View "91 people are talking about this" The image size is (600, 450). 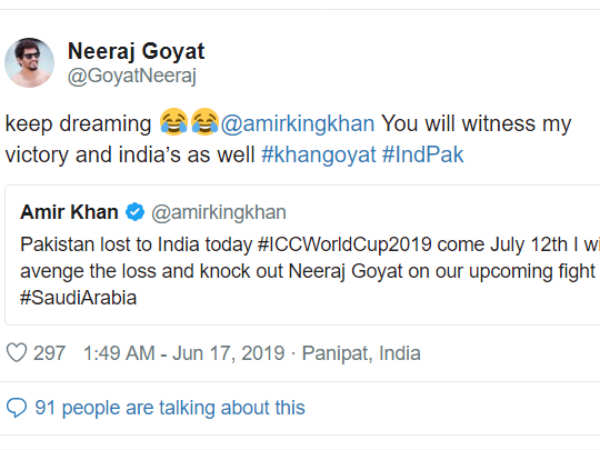[x=170, y=407]
